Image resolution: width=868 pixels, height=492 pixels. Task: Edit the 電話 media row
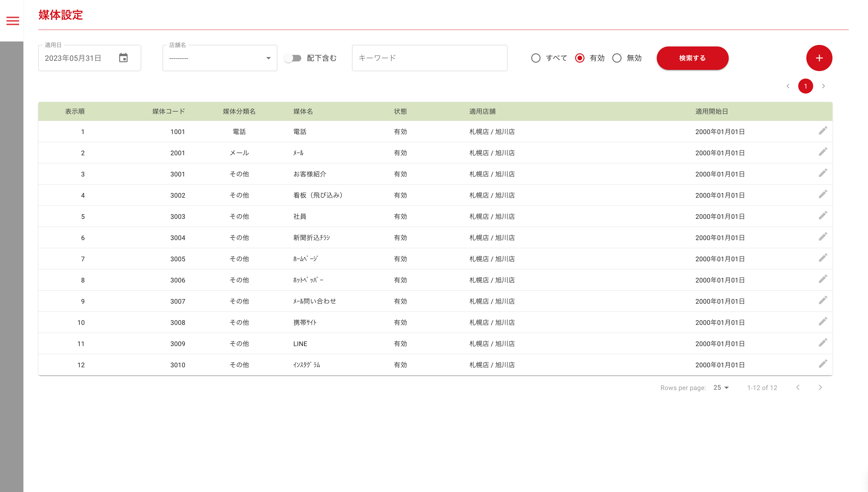(x=823, y=131)
